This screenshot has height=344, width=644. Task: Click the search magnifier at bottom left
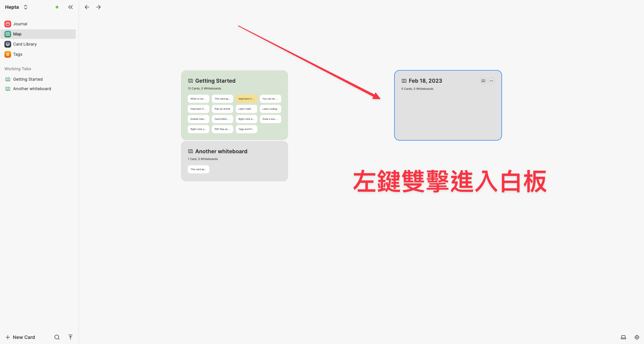pyautogui.click(x=57, y=337)
